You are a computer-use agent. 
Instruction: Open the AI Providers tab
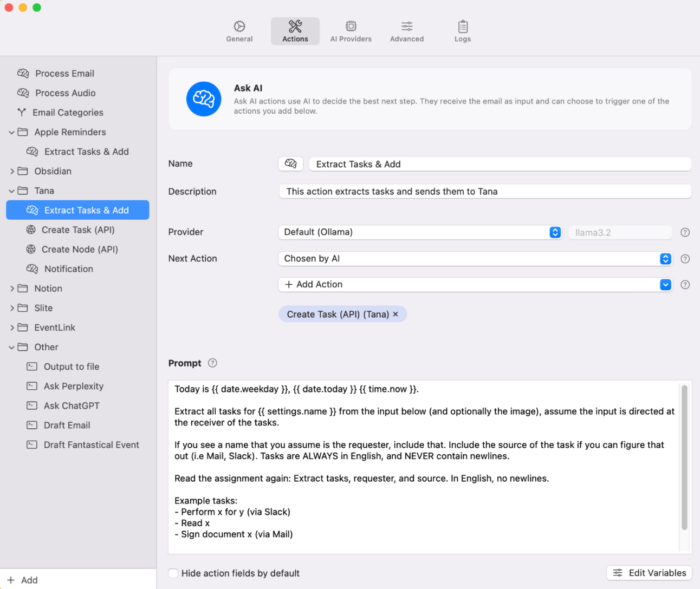(351, 31)
